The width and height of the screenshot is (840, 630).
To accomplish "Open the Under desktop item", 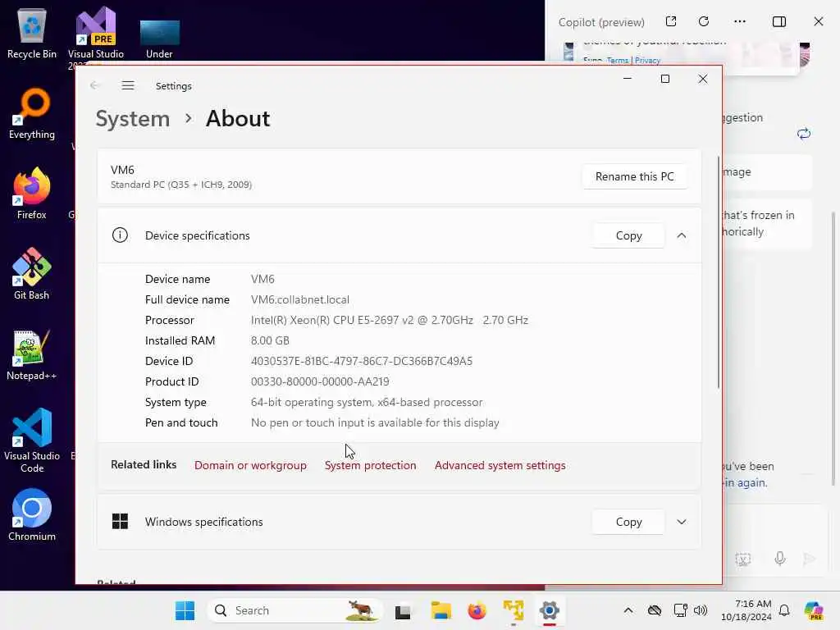I will (159, 38).
